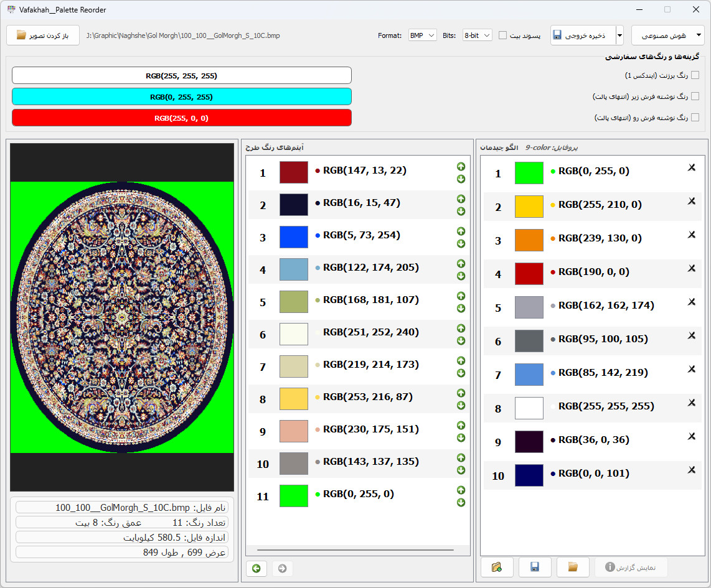
Task: Remove pattern color 8 RGB(255, 255, 255)
Action: click(x=692, y=403)
